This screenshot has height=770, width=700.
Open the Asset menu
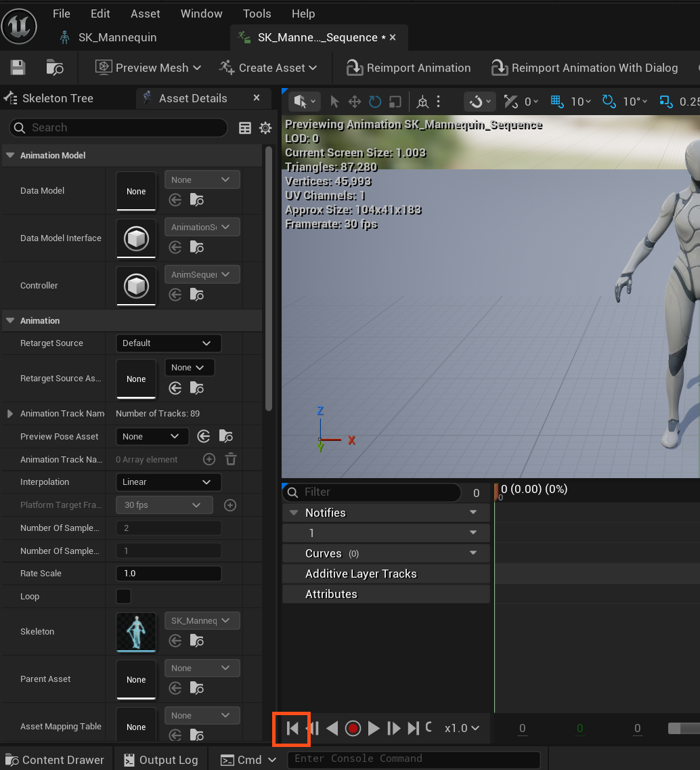point(146,14)
